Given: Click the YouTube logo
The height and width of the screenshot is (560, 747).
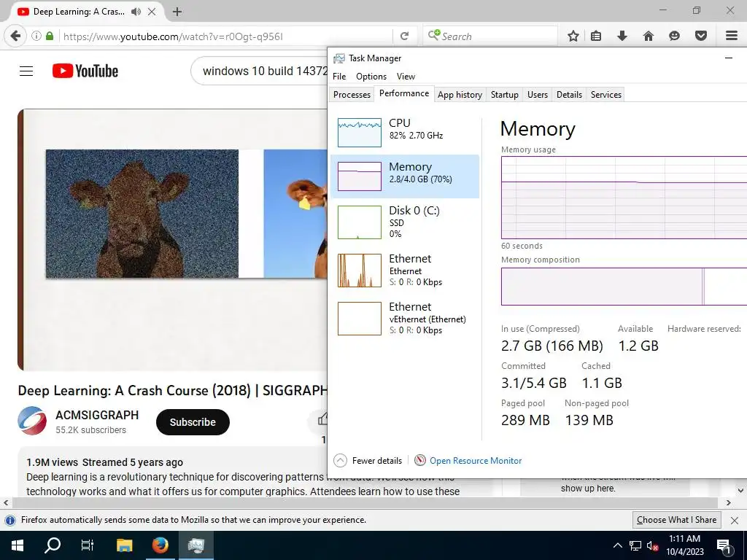Looking at the screenshot, I should coord(85,71).
